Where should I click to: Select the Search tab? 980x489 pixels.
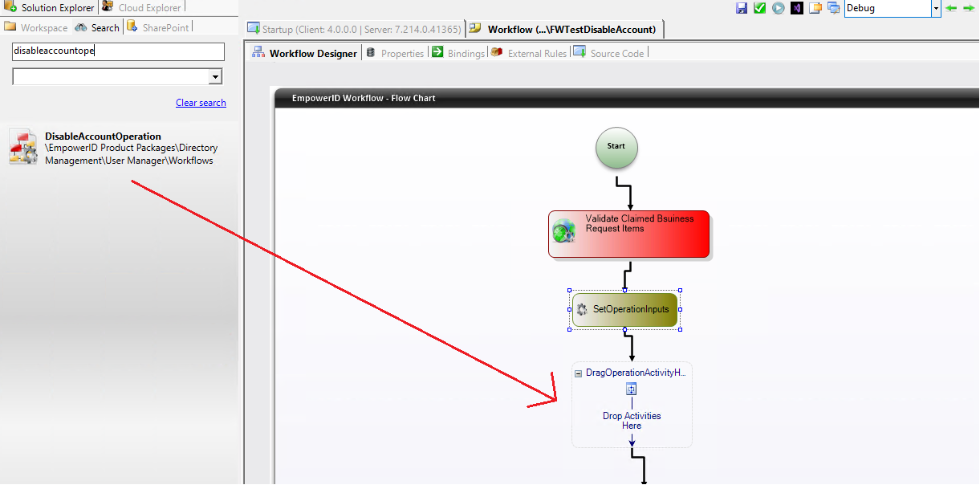click(x=97, y=27)
